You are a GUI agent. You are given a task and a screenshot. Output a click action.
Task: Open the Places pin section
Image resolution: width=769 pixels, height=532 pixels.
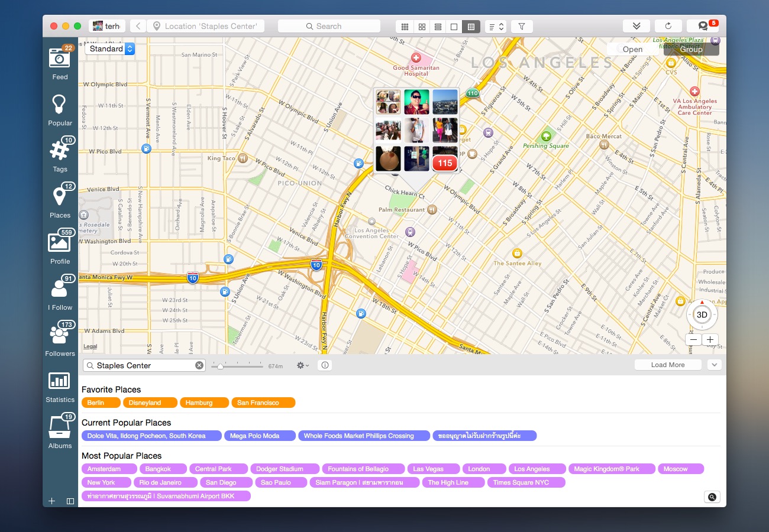60,201
